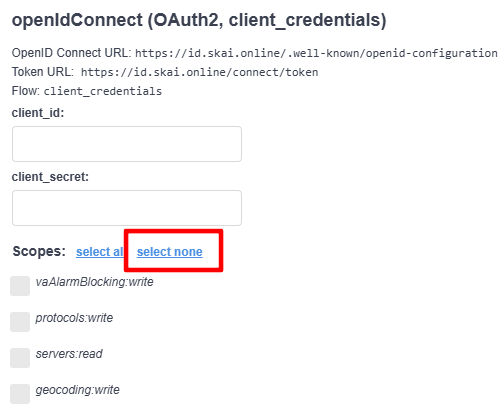Focus the client_secret text box
Screen dimensions: 501x411
click(127, 208)
